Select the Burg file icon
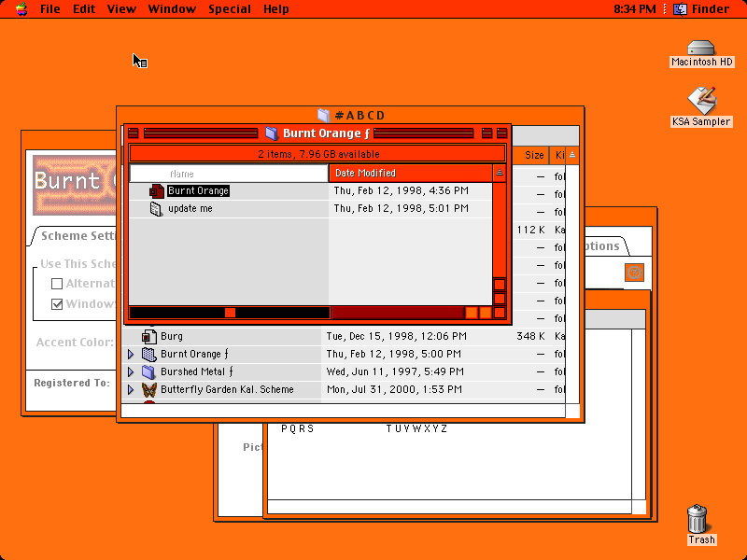 coord(149,336)
